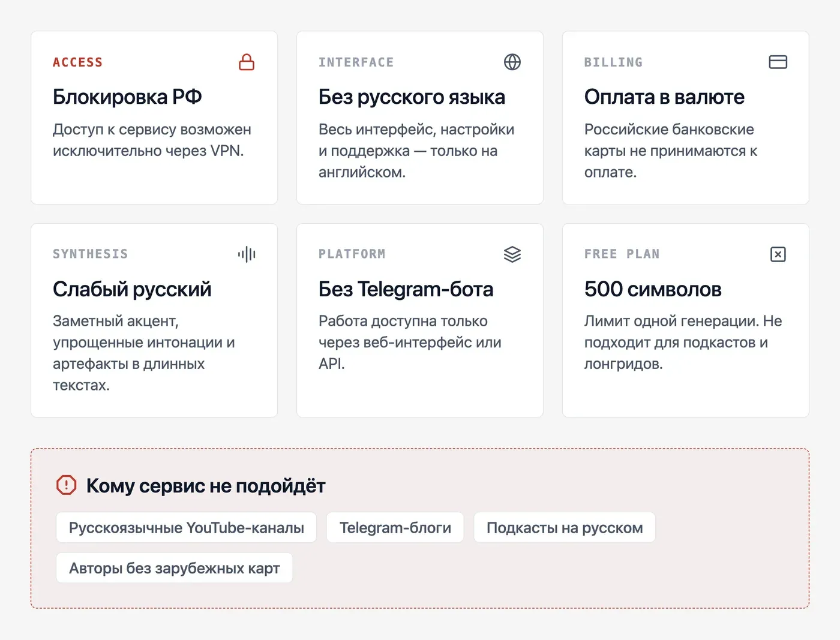Select the Авторы без зарубежных карт chip
This screenshot has width=840, height=640.
(175, 568)
